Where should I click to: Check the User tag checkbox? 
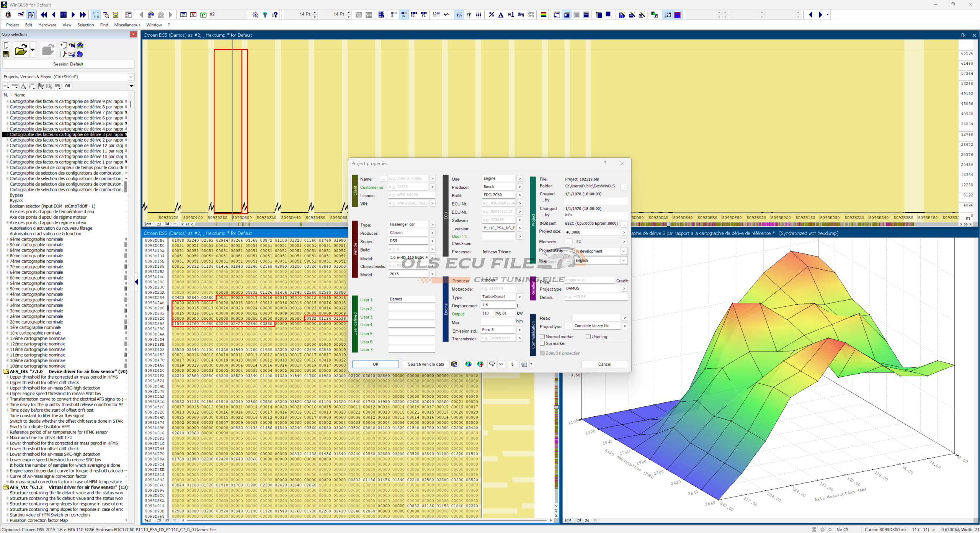point(588,337)
